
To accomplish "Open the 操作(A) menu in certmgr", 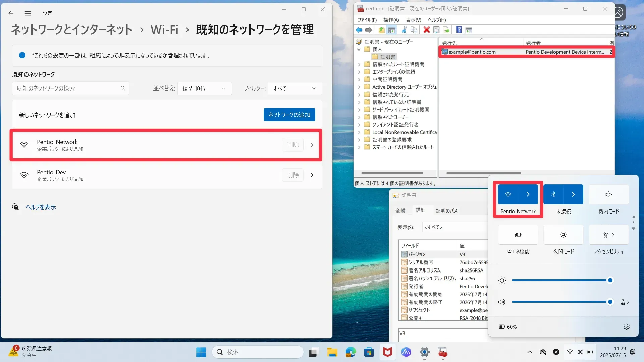I will click(x=391, y=20).
